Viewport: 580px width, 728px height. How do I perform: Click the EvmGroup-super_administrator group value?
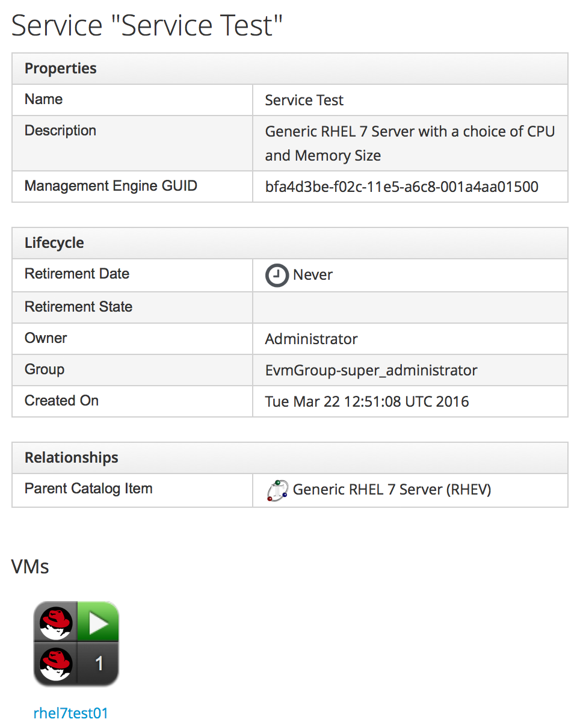pyautogui.click(x=371, y=371)
